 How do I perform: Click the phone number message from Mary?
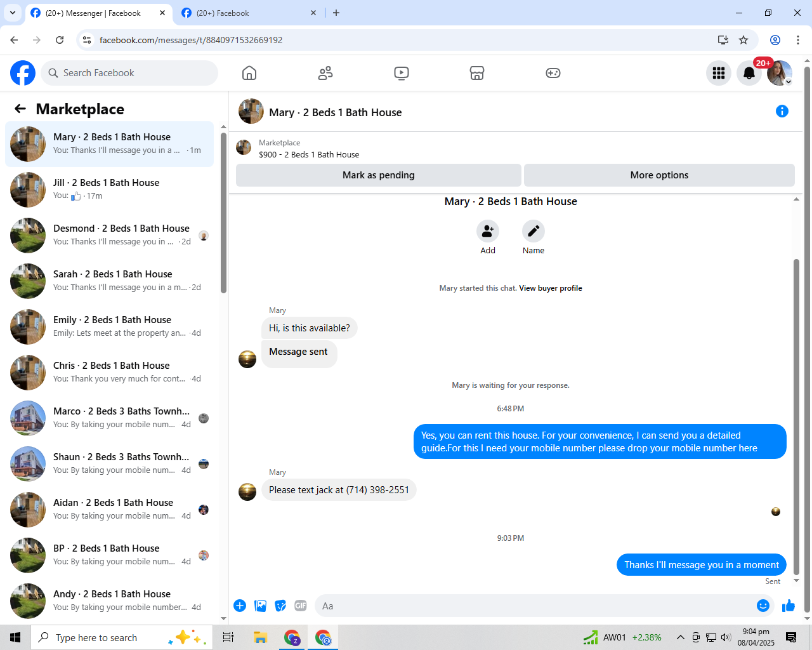pyautogui.click(x=339, y=490)
